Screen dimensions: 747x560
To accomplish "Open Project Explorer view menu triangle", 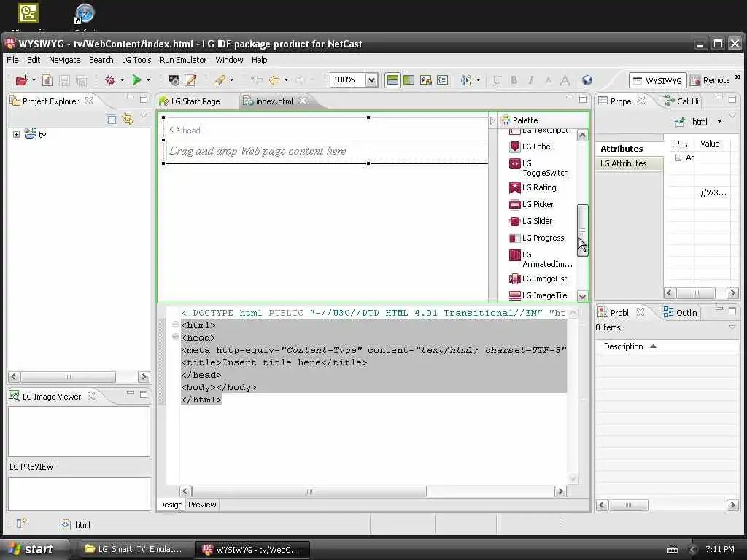I will (144, 116).
